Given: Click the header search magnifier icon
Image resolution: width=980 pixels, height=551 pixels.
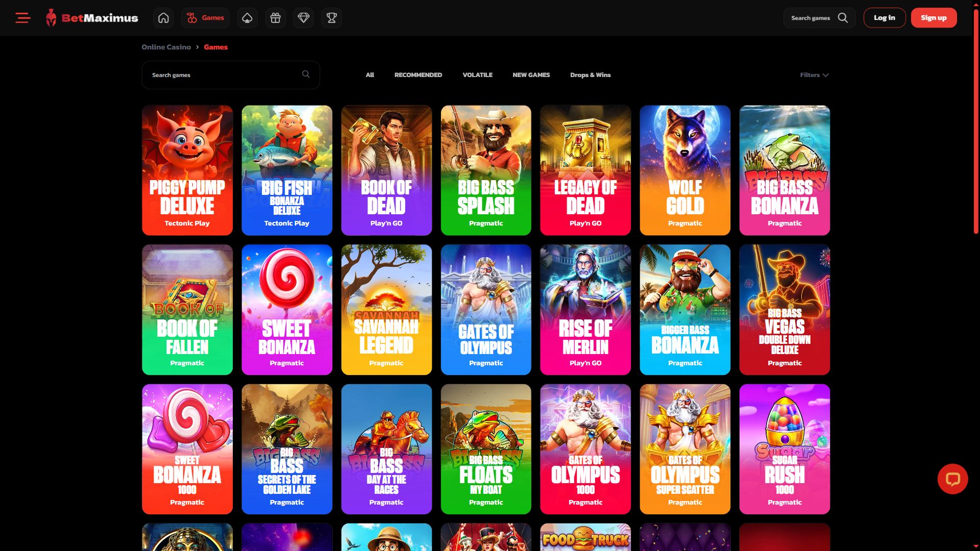Looking at the screenshot, I should (843, 18).
